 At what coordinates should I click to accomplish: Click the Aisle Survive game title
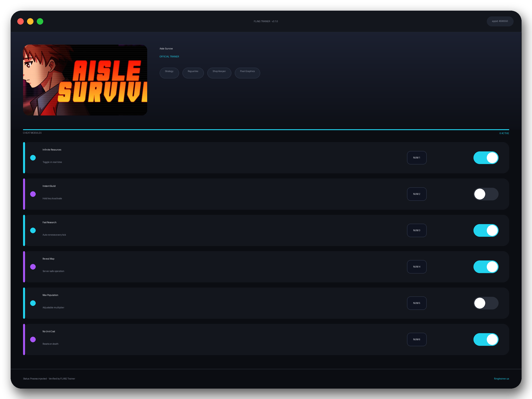click(166, 49)
